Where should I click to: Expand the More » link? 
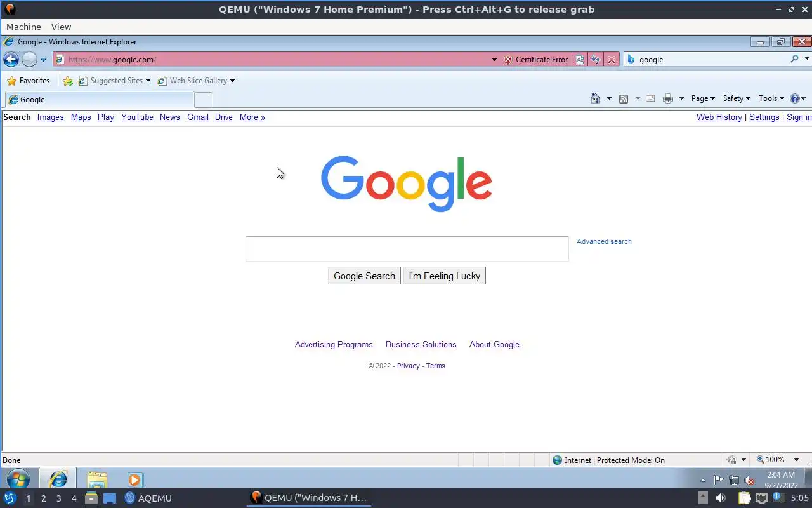[x=252, y=117]
